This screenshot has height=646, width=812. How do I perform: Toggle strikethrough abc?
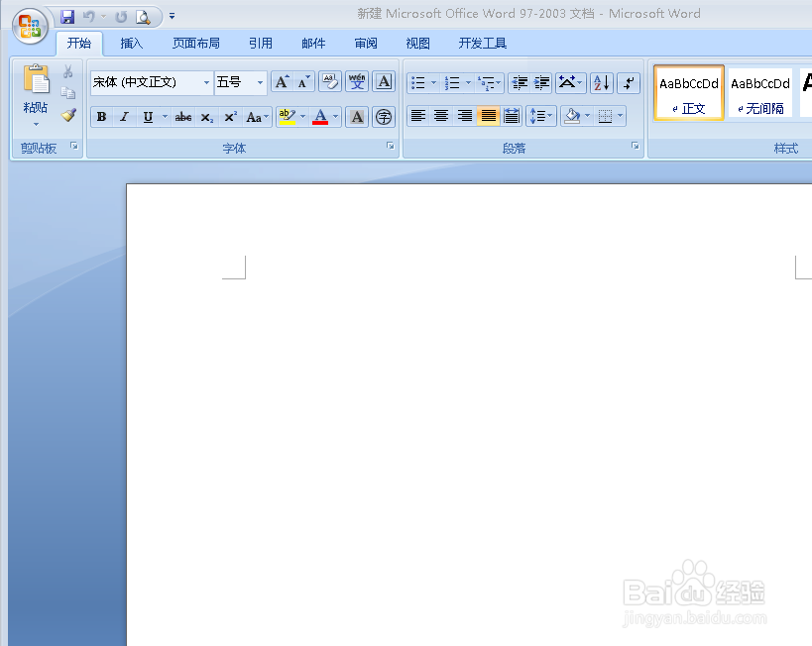(x=183, y=117)
